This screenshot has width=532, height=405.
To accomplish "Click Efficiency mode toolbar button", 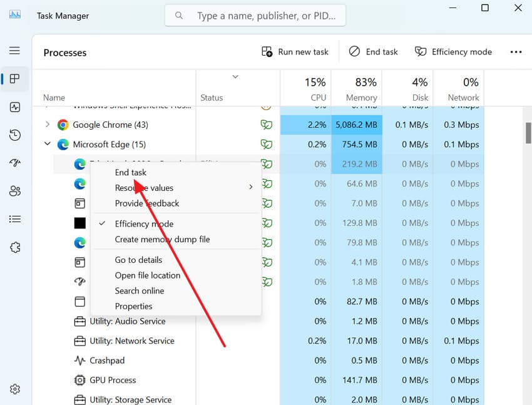I will (453, 52).
